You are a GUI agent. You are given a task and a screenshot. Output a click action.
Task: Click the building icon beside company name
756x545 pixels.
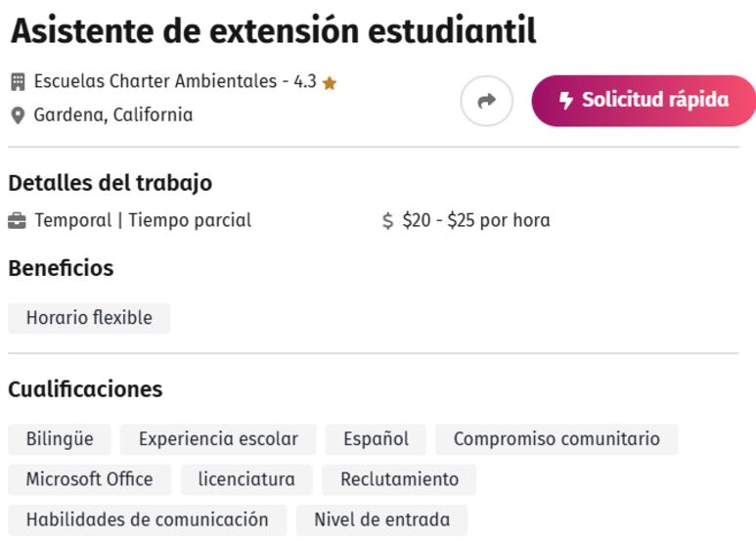pos(18,82)
